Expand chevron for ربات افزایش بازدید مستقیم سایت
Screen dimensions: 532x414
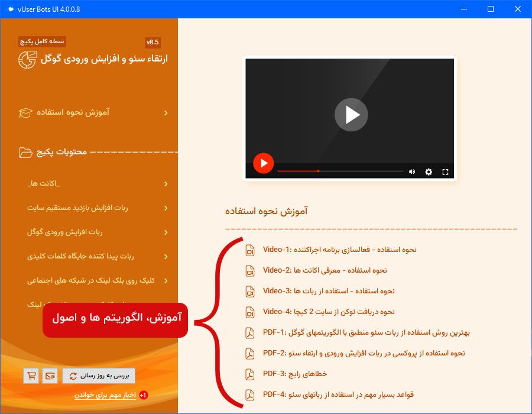point(166,208)
